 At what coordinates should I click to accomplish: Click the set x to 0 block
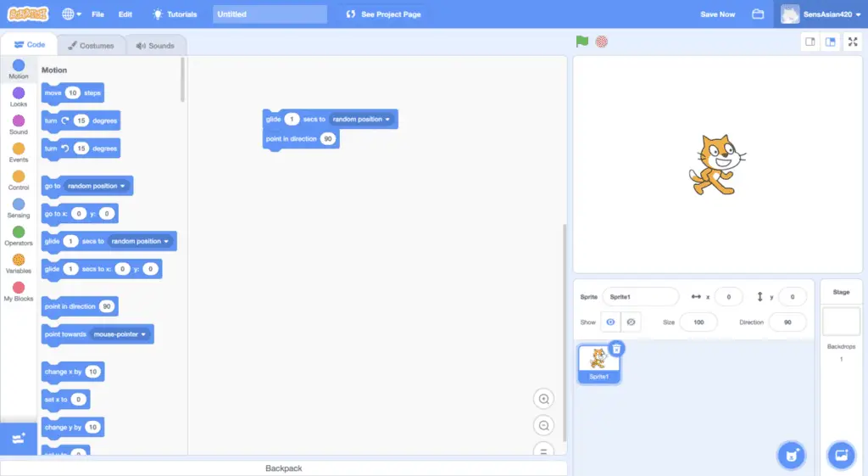coord(66,400)
